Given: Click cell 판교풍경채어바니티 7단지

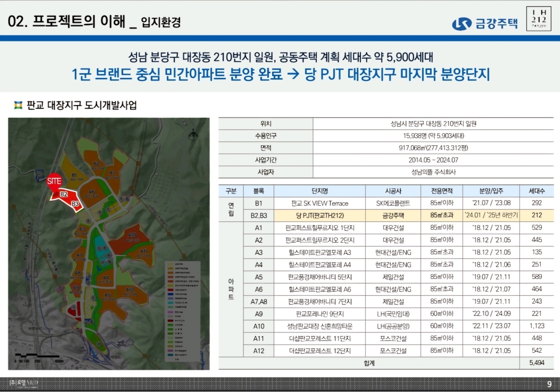Looking at the screenshot, I should pyautogui.click(x=320, y=302).
